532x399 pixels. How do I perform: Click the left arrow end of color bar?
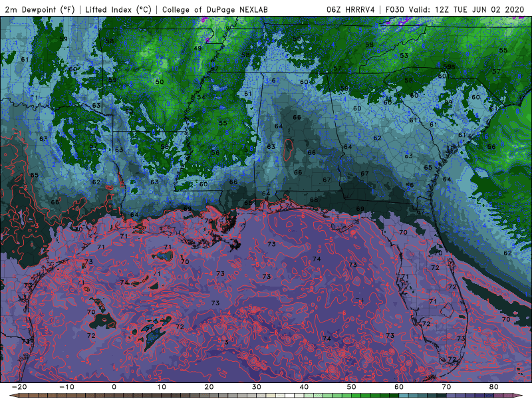13,396
